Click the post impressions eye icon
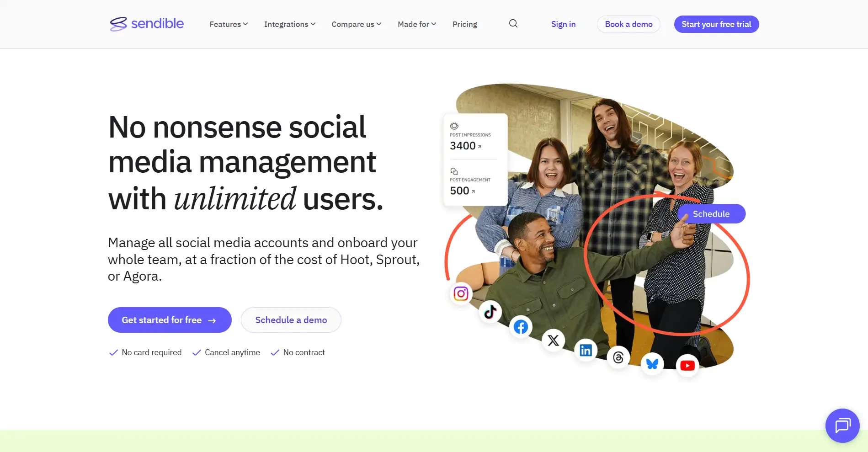The width and height of the screenshot is (868, 452). coord(454,126)
